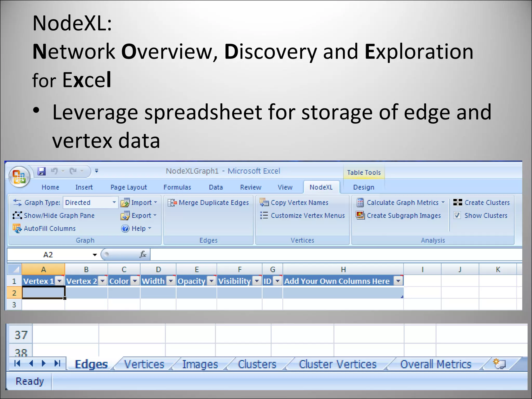Viewport: 532px width, 399px height.
Task: Open Add Your Own Columns filter dropdown
Action: tap(398, 281)
